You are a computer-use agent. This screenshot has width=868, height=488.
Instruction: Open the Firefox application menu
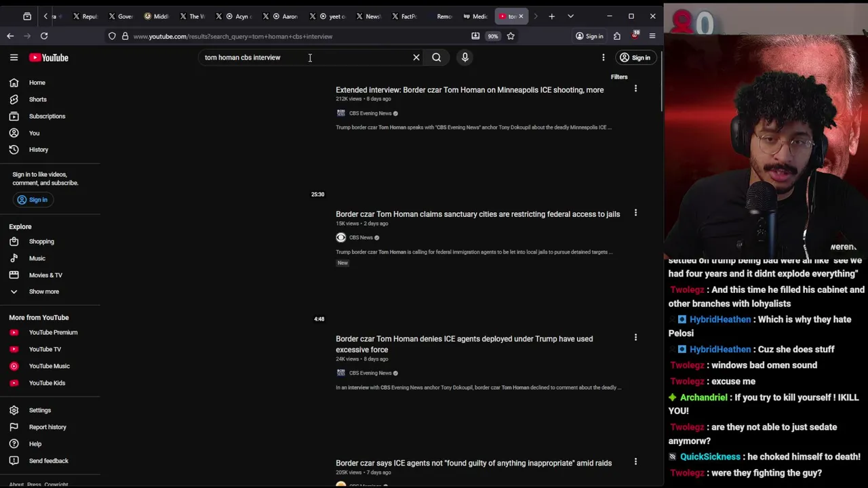pyautogui.click(x=652, y=36)
